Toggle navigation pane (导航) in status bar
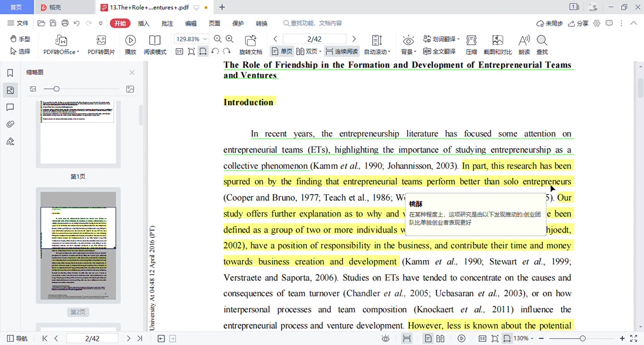This screenshot has height=345, width=644. [x=17, y=338]
